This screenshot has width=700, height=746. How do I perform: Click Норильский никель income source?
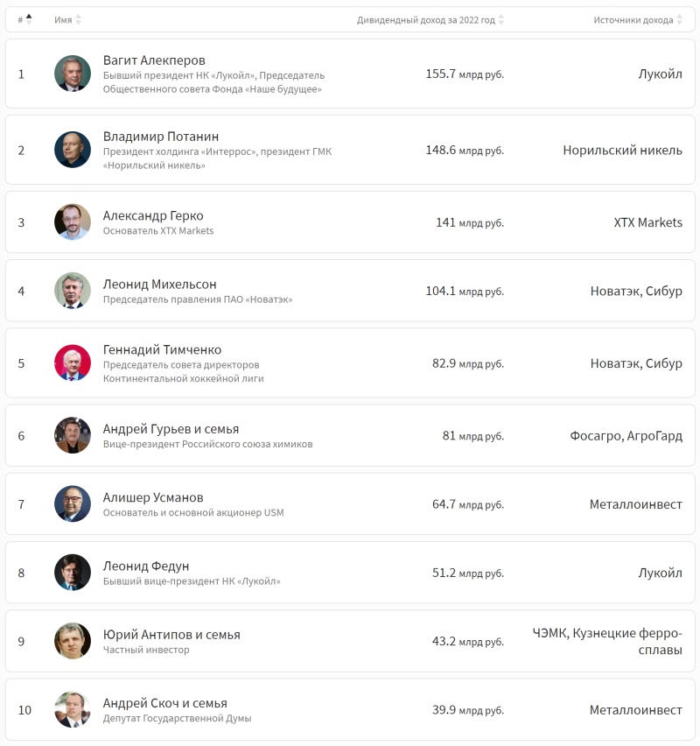click(x=622, y=150)
